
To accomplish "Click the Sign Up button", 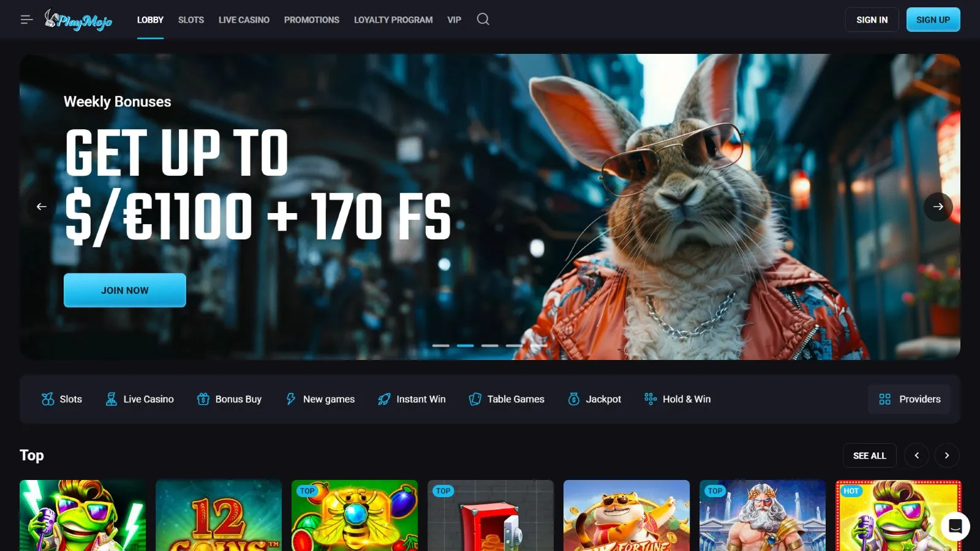I will click(933, 20).
